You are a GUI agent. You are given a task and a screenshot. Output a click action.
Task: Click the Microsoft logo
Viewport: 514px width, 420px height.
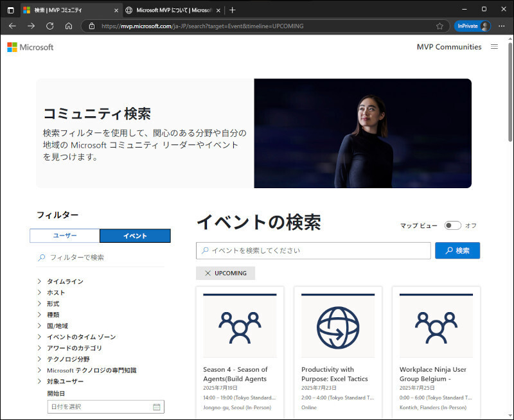coord(30,47)
